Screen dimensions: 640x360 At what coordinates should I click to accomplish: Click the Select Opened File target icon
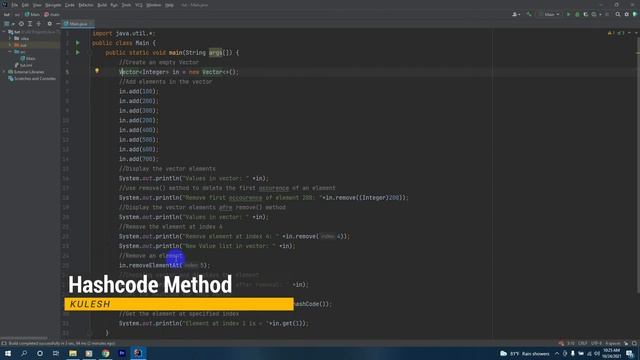21,24
